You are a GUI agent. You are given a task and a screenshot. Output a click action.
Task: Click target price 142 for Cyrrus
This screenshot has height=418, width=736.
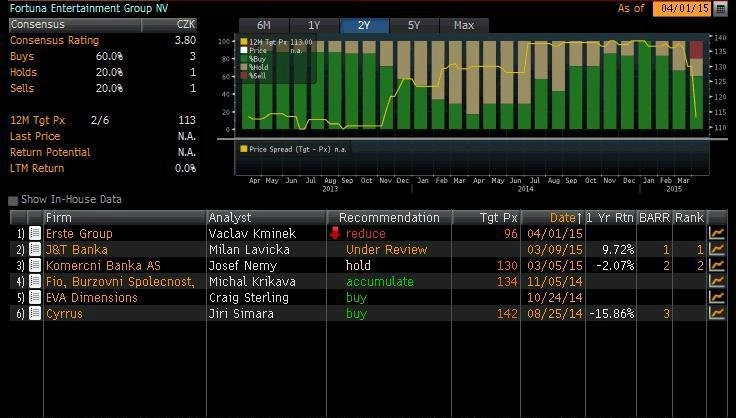pyautogui.click(x=507, y=313)
